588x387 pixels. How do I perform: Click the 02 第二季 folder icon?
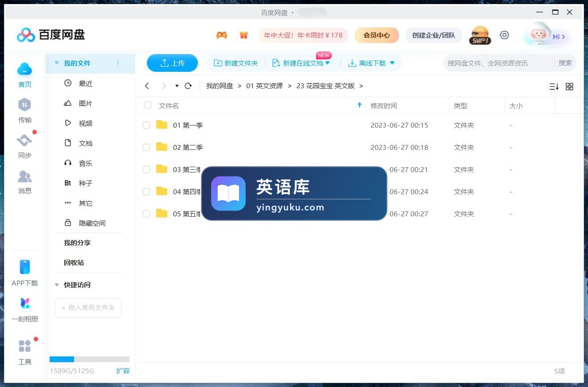pyautogui.click(x=162, y=147)
